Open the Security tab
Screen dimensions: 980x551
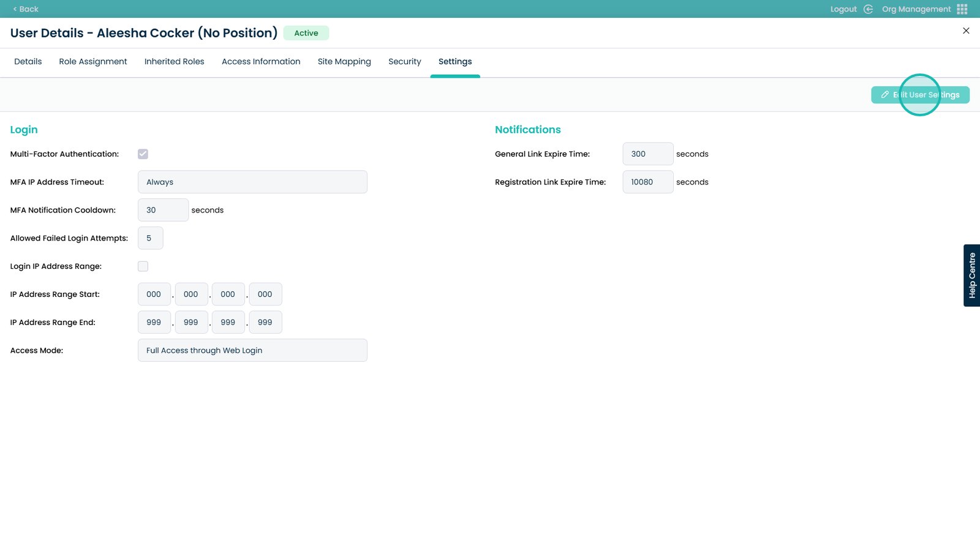[x=405, y=62]
